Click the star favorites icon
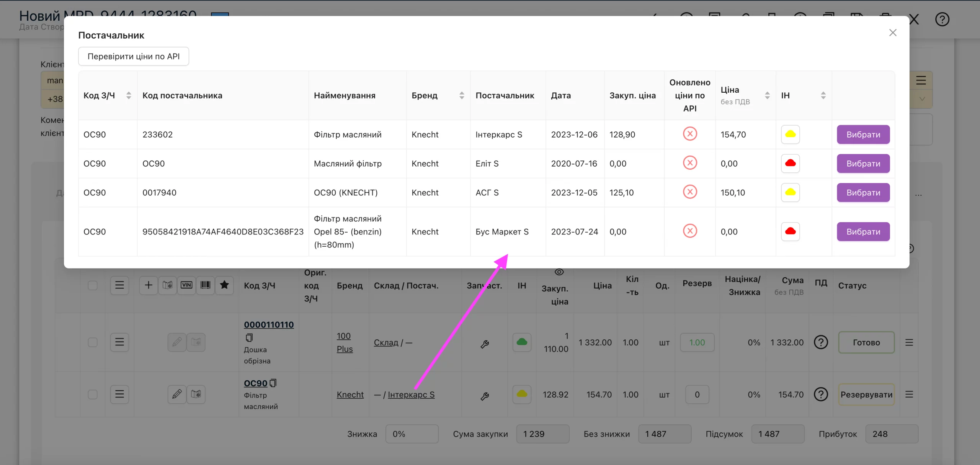980x465 pixels. 225,285
